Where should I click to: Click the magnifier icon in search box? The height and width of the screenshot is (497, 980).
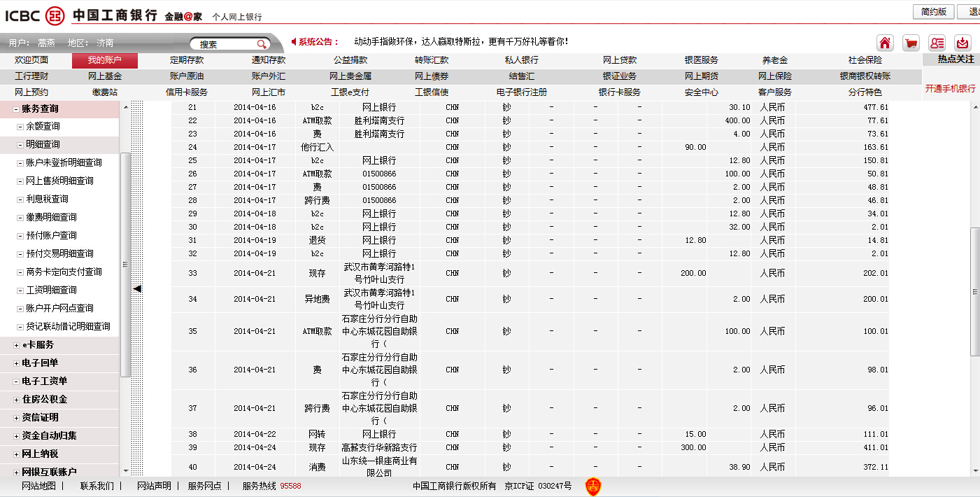click(261, 44)
